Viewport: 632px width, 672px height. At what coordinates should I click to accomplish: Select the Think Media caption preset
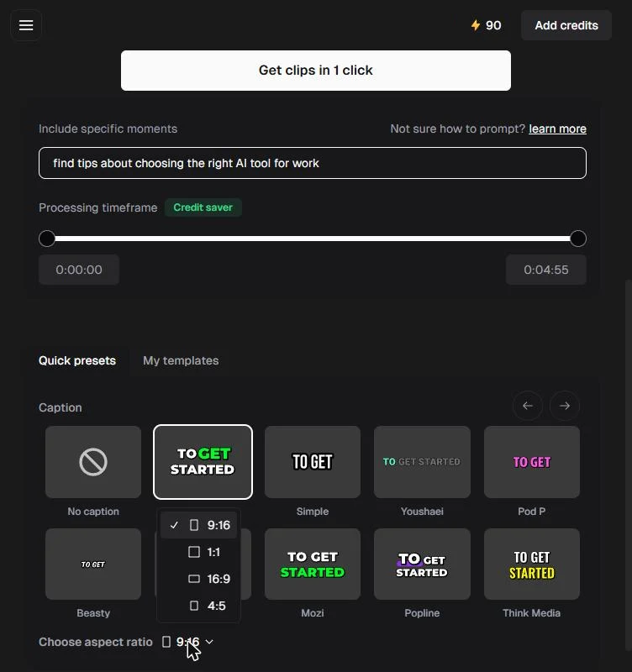(x=532, y=564)
